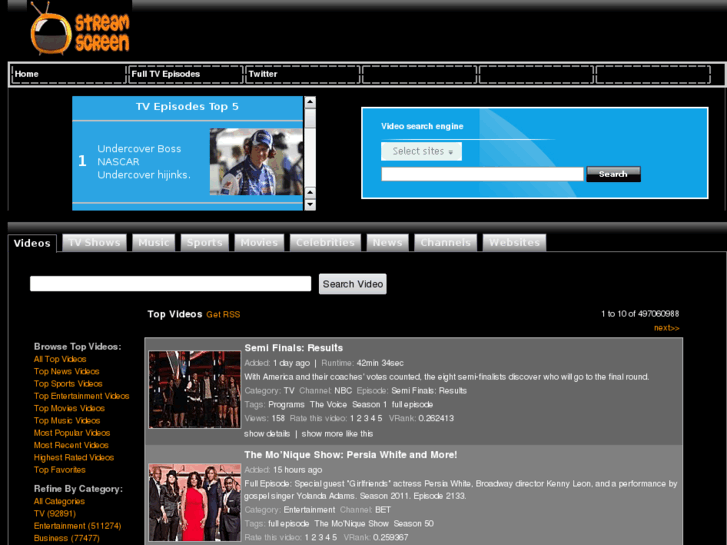
Task: Filter by Business (77477) category
Action: point(66,538)
